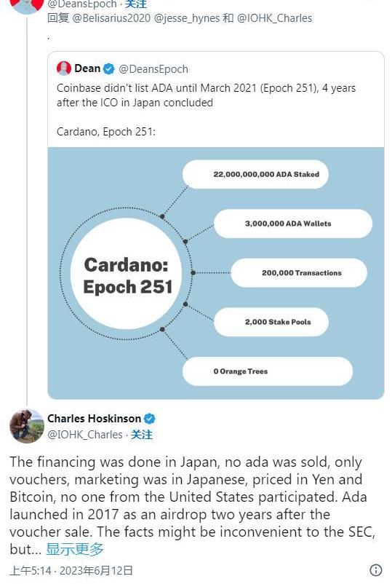This screenshot has width=392, height=584.
Task: Open the tweet info icon at bottom
Action: pyautogui.click(x=376, y=570)
